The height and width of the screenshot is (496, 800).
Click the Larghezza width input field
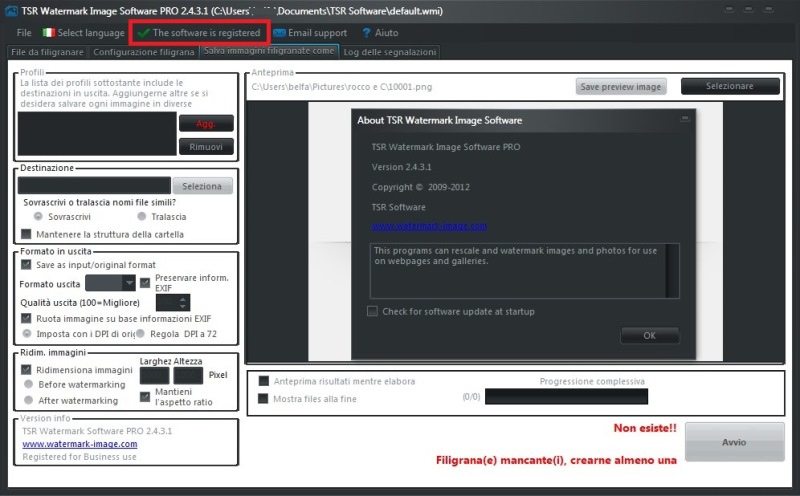coord(155,376)
